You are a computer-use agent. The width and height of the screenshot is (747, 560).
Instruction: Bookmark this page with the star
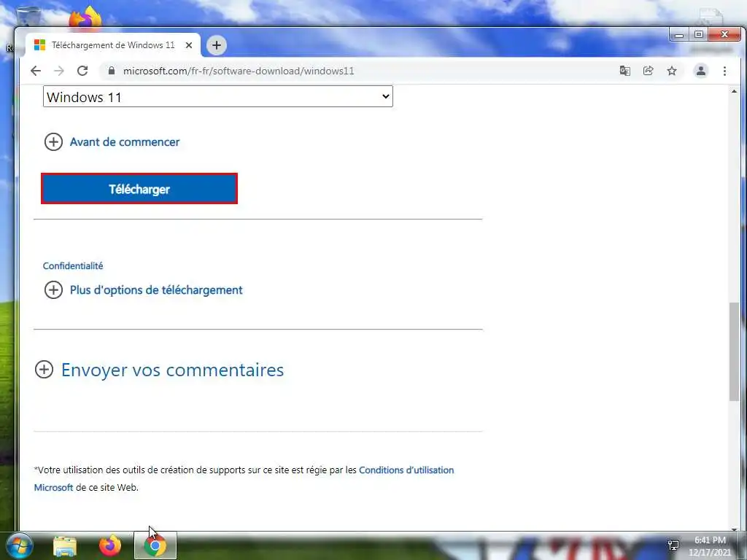point(672,71)
